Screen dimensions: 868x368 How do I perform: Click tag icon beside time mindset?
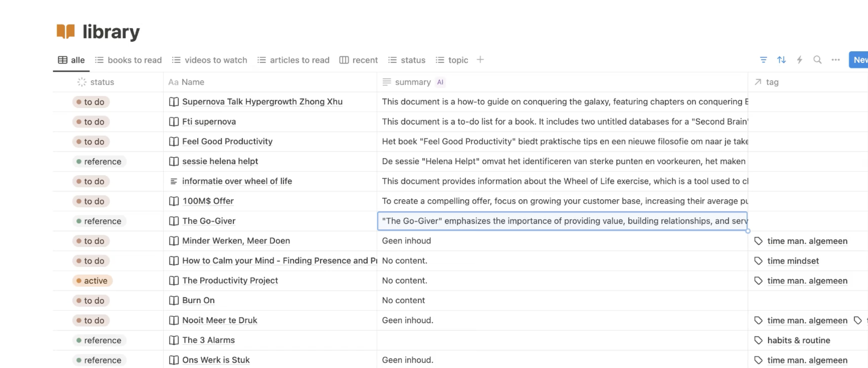pos(758,261)
